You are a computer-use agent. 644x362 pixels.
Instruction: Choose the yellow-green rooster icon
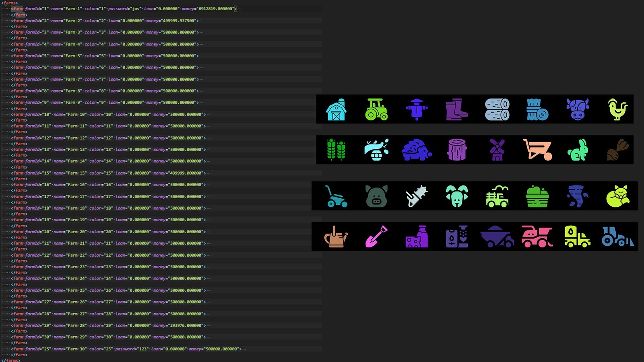coord(617,109)
